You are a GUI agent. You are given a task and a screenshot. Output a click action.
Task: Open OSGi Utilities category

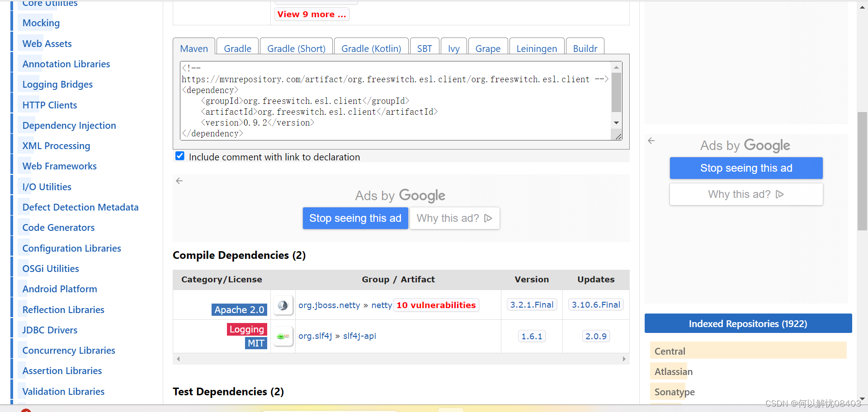tap(51, 269)
